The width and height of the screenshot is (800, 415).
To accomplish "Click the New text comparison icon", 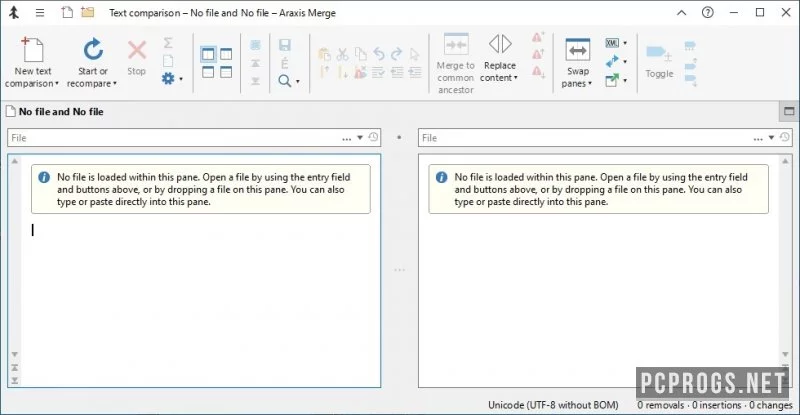I will click(x=33, y=50).
